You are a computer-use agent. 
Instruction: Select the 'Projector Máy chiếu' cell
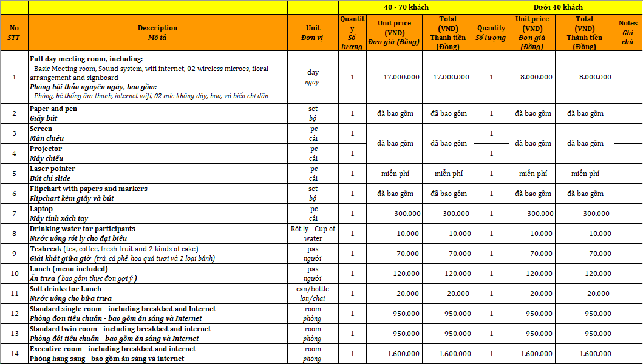tap(158, 153)
